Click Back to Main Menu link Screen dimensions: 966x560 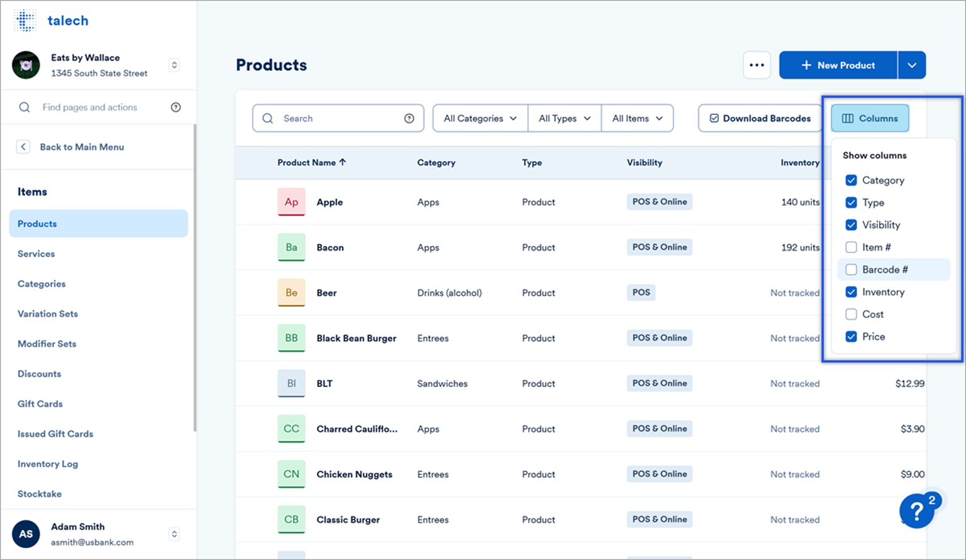pyautogui.click(x=82, y=147)
